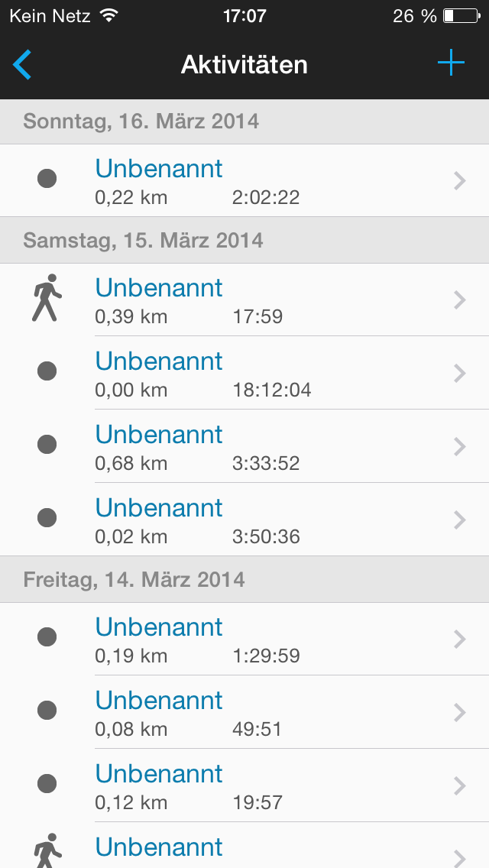The height and width of the screenshot is (868, 489).
Task: Tap the plus icon to add activity
Action: (451, 63)
